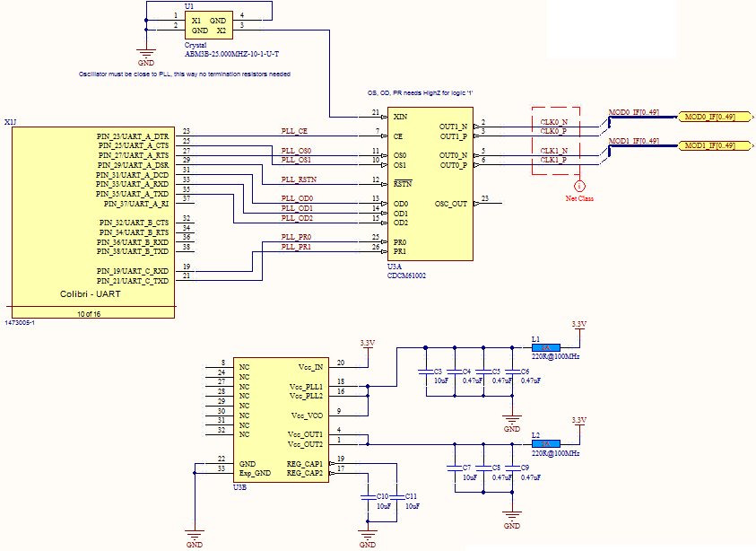This screenshot has height=551, width=756.
Task: Select the MOD0_IF[0..49] yellow port symbol
Action: (x=715, y=117)
